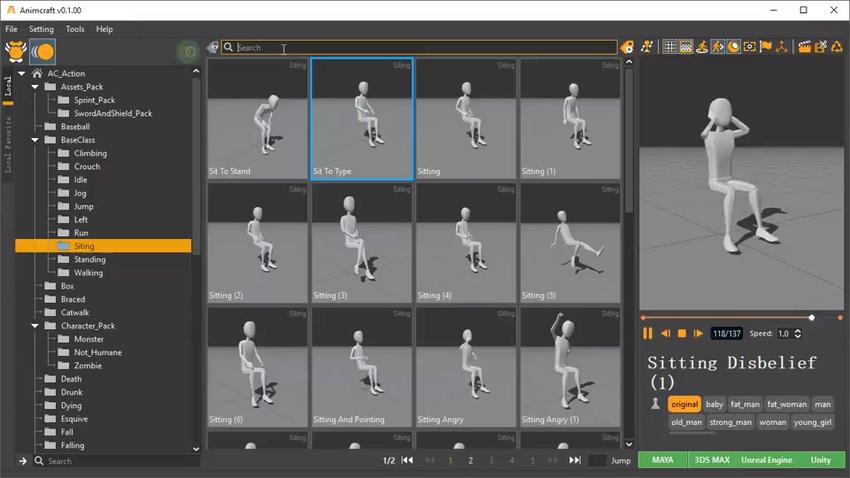Toggle the checkered floor icon
Screen dimensions: 850x478
686,47
